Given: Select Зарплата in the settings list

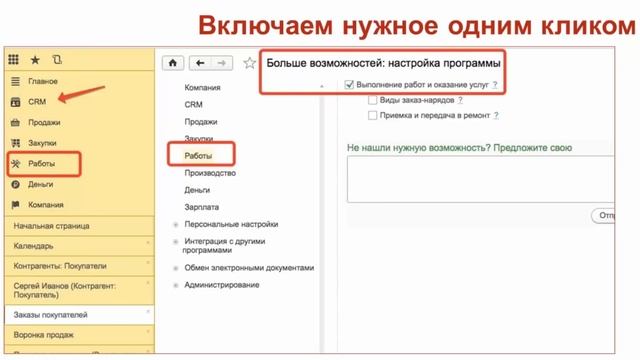Looking at the screenshot, I should click(x=202, y=207).
